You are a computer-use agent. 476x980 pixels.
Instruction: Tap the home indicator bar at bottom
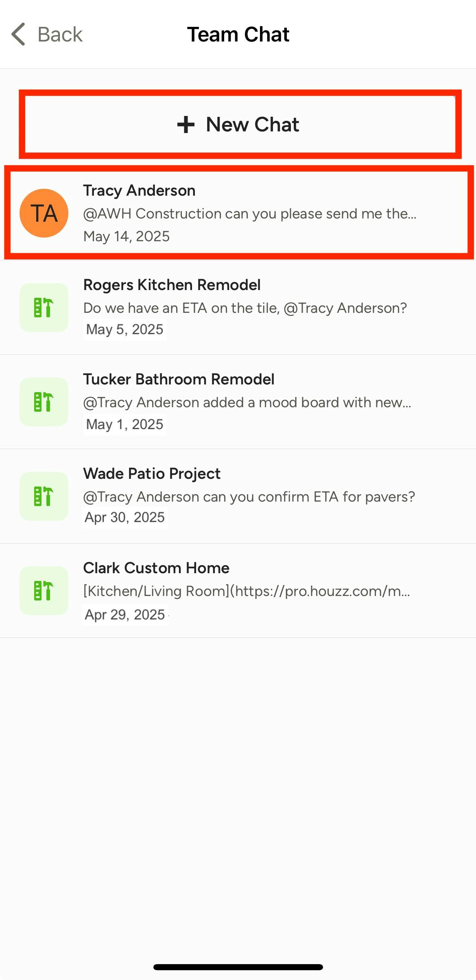238,966
